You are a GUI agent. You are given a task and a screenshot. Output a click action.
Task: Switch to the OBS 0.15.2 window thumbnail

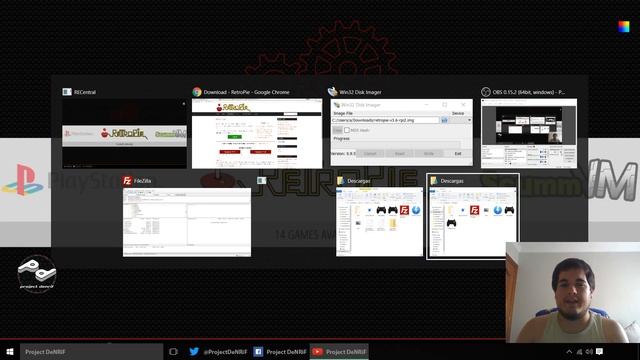529,133
